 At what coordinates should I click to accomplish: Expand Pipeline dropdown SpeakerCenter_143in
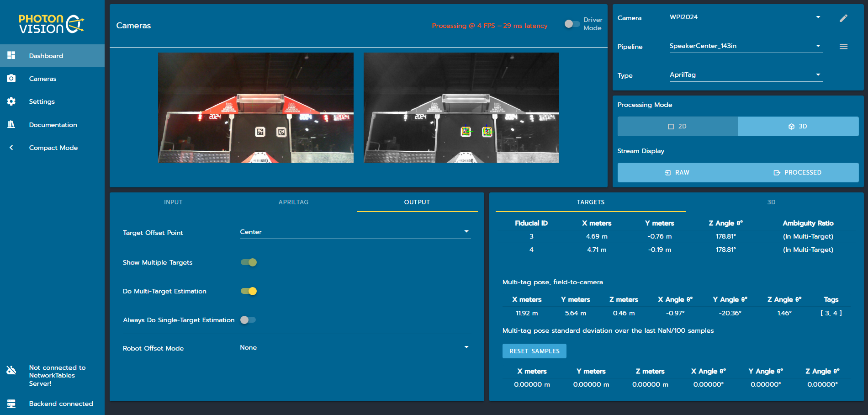746,46
